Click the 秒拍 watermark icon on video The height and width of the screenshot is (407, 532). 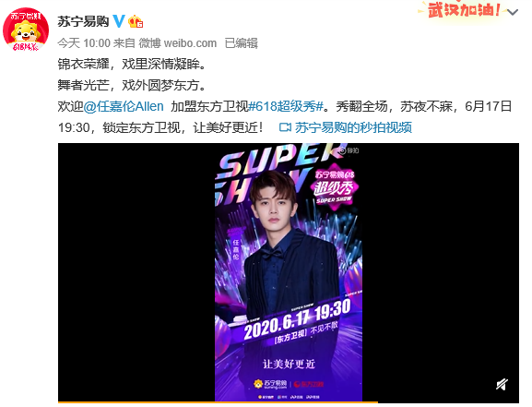pyautogui.click(x=349, y=150)
